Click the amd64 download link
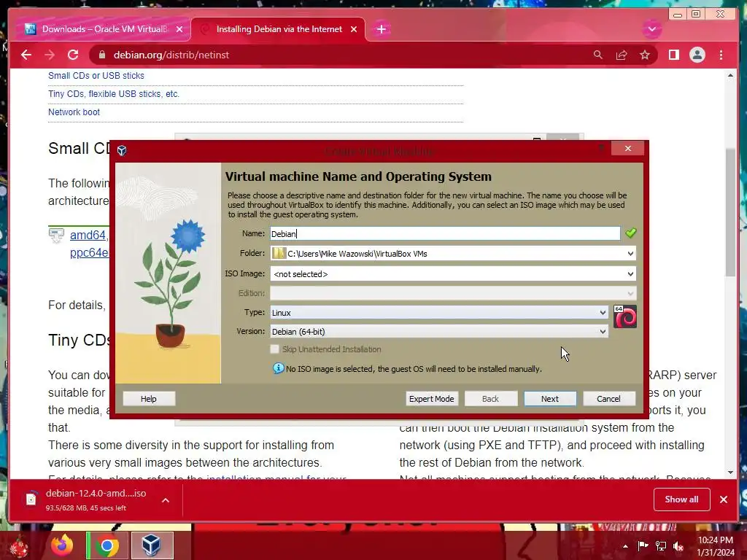The width and height of the screenshot is (747, 560). 88,235
